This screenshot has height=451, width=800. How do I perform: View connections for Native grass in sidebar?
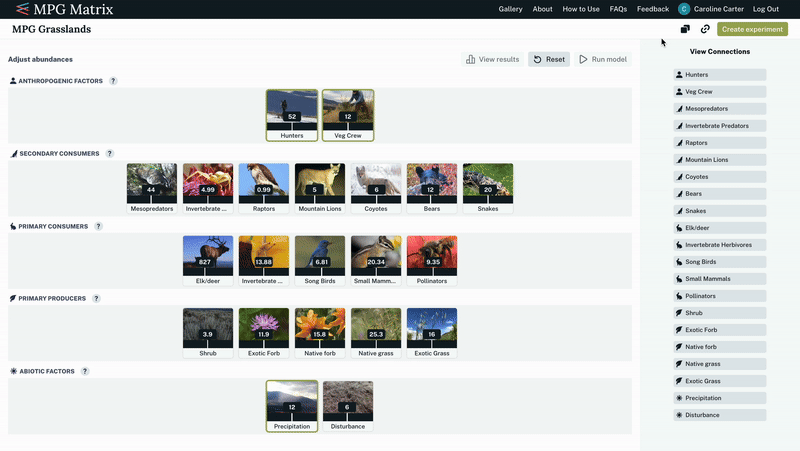click(x=719, y=364)
